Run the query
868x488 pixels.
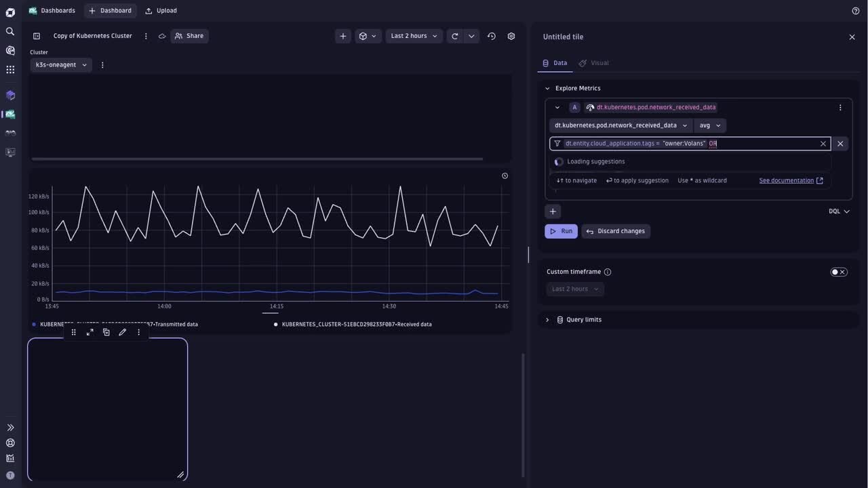tap(561, 231)
